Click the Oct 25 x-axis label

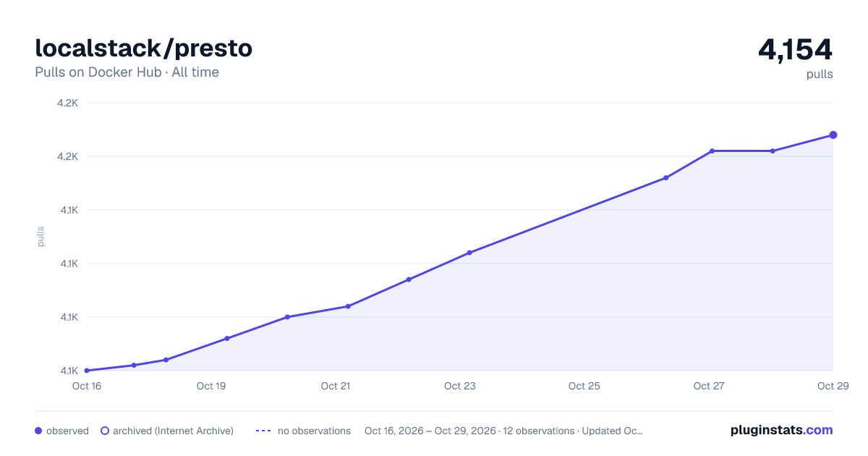pyautogui.click(x=584, y=386)
